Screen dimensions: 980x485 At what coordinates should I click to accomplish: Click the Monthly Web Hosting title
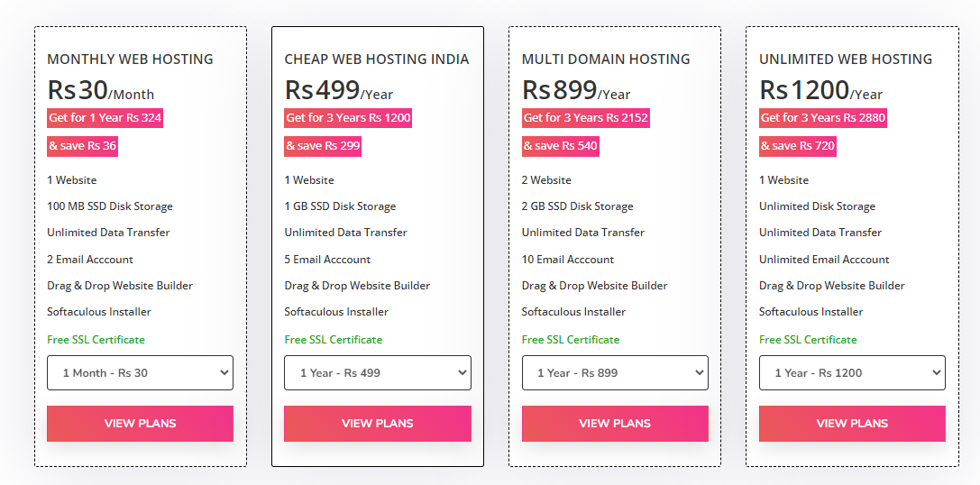click(x=130, y=59)
